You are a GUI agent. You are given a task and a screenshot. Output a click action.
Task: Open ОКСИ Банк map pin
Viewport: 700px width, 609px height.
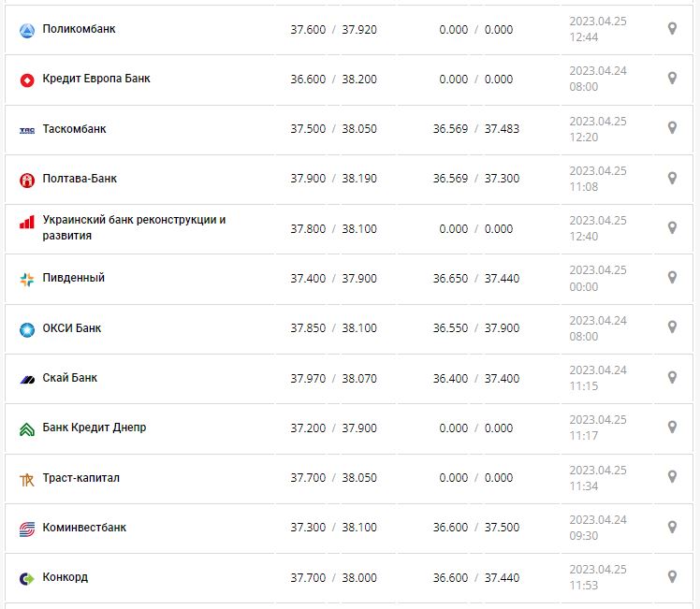672,327
